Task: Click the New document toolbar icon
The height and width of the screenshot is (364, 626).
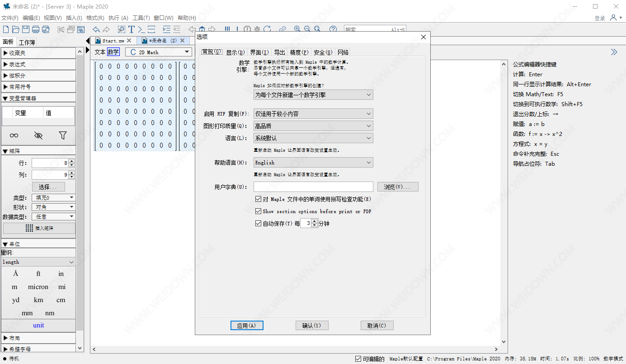Action: click(x=6, y=29)
